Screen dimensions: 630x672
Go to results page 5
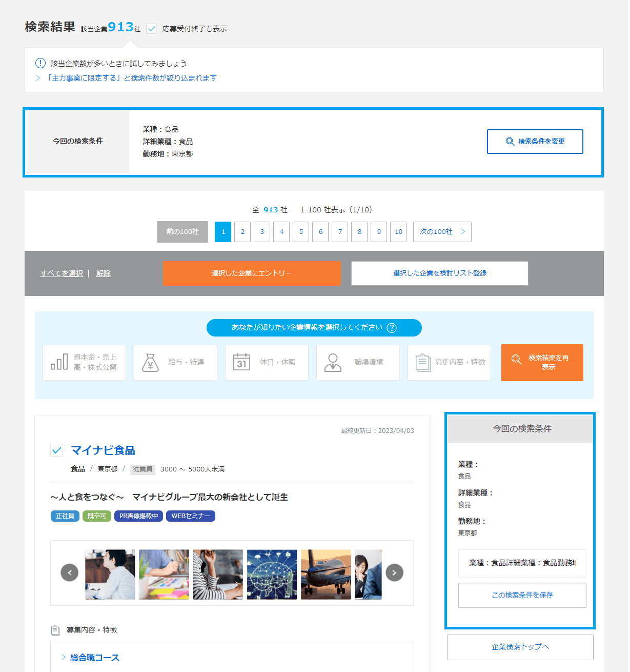pos(301,232)
